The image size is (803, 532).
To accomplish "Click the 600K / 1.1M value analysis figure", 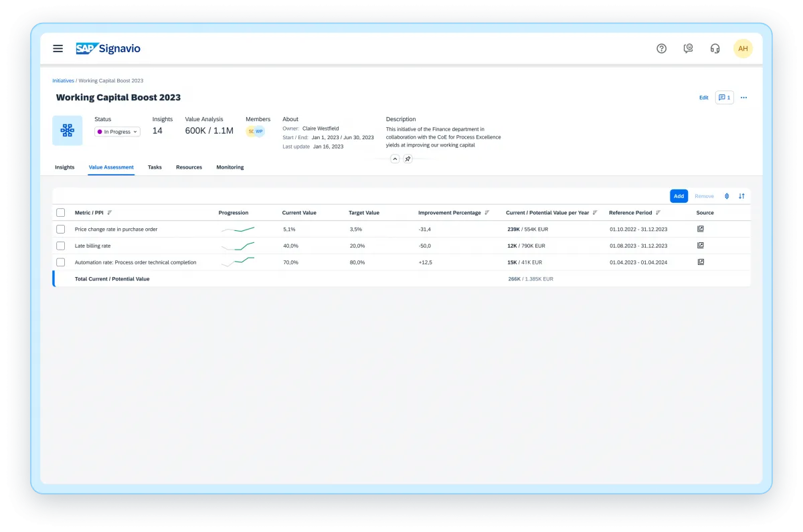I will [209, 131].
